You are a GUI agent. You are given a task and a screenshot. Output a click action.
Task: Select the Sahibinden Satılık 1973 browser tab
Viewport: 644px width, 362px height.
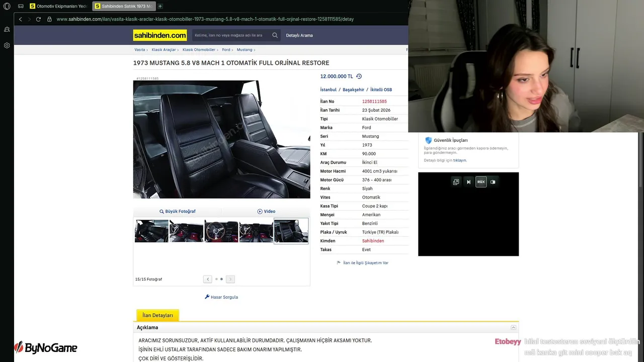[124, 6]
